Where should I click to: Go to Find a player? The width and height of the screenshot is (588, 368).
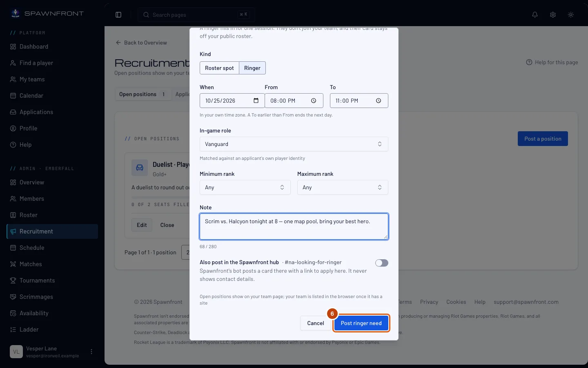(x=52, y=63)
